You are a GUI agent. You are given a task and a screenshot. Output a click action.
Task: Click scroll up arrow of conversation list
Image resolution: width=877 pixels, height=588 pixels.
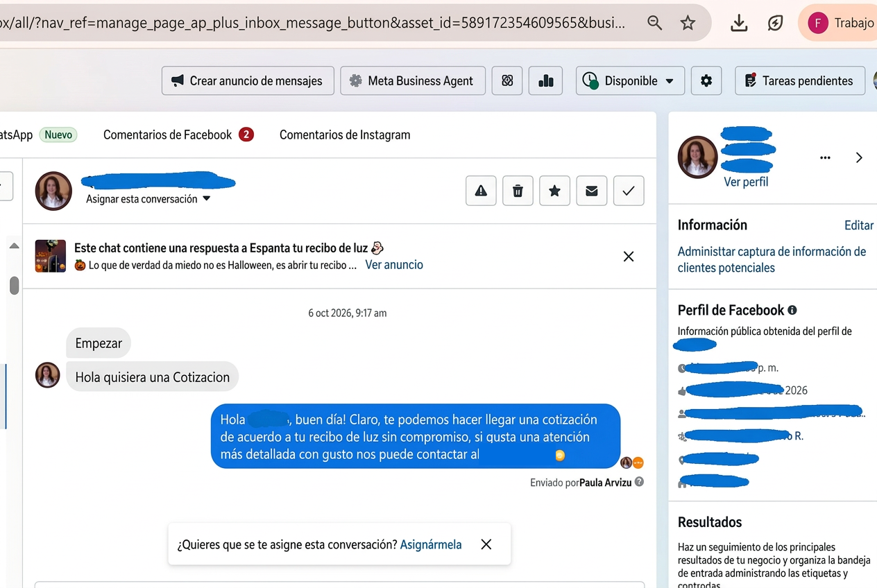coord(14,246)
